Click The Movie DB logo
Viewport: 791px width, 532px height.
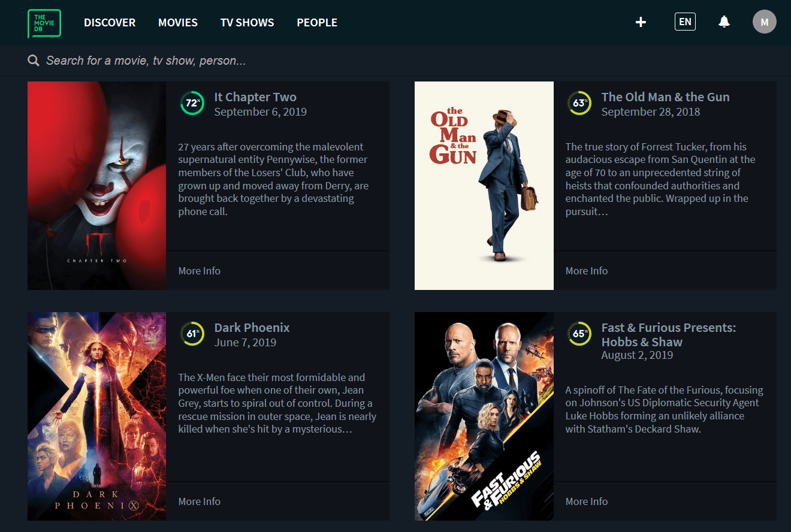[44, 23]
